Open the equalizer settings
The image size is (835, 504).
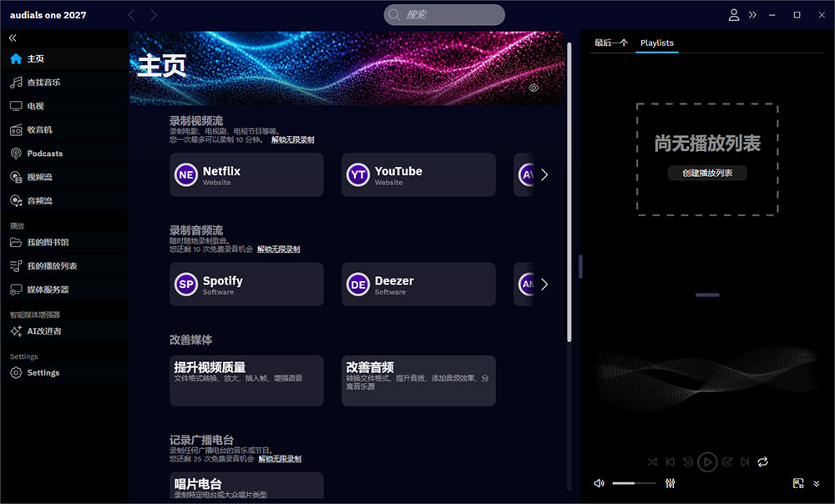(x=670, y=483)
